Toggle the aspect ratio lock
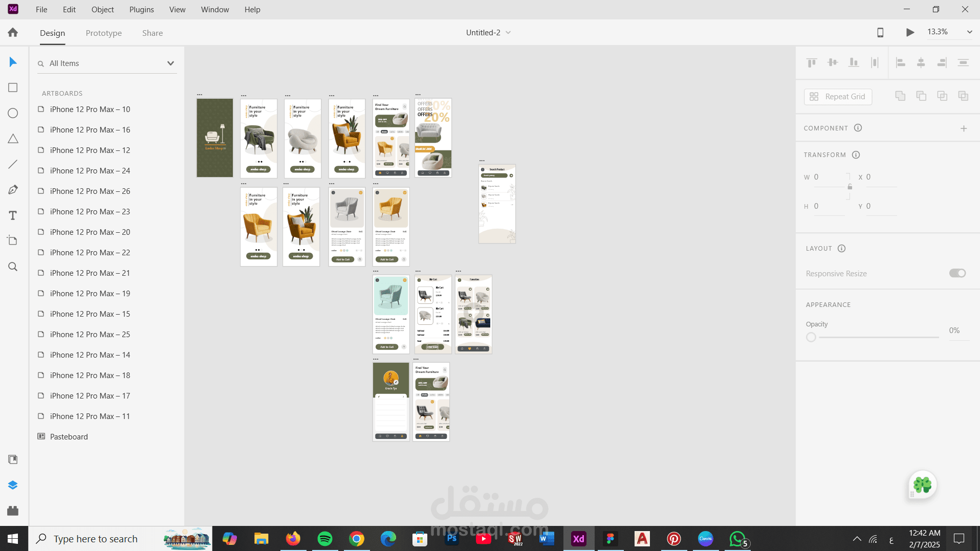Screen dimensions: 980x551 (x=850, y=187)
